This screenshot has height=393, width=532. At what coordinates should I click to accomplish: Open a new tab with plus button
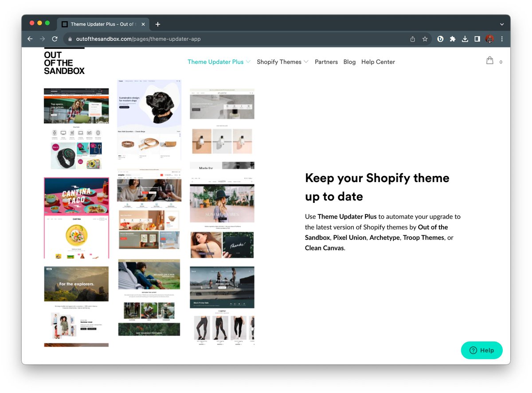(157, 24)
